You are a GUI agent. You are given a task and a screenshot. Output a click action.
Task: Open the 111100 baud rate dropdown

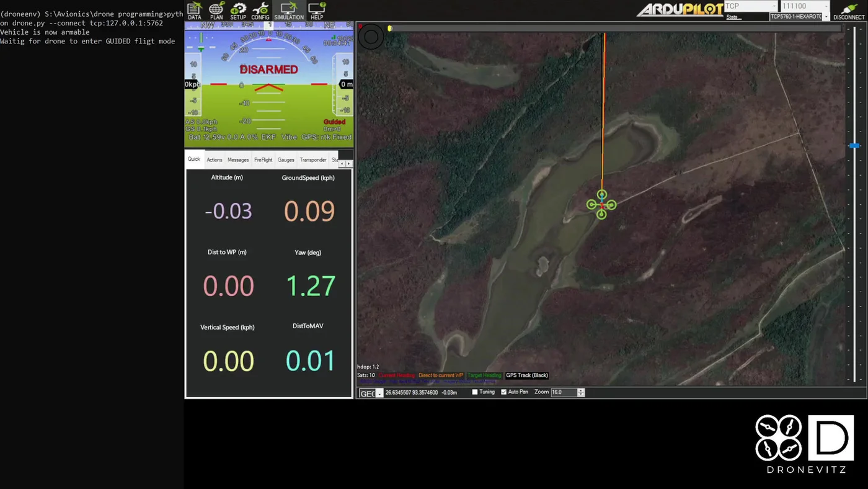click(804, 6)
